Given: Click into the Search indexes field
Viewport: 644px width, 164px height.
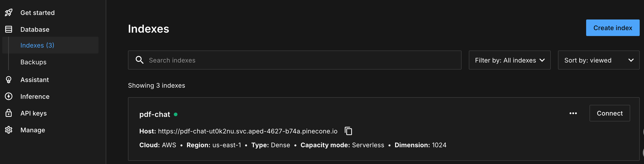Looking at the screenshot, I should (x=295, y=60).
